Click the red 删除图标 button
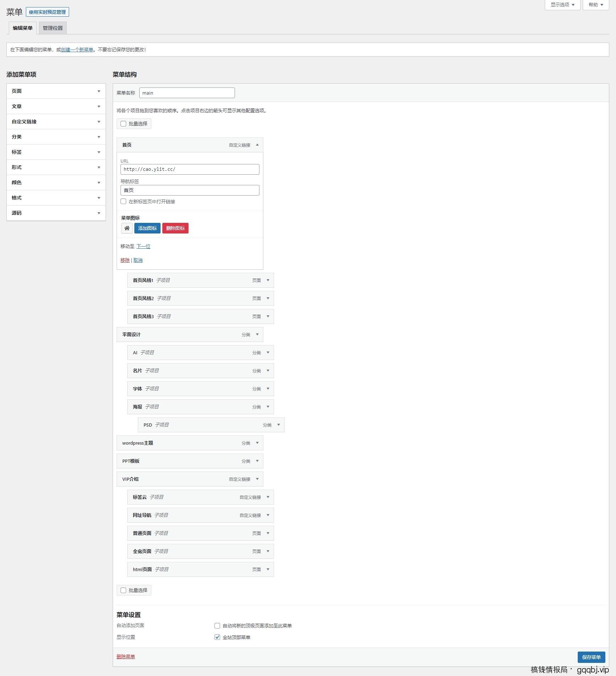The width and height of the screenshot is (616, 676). (x=175, y=228)
